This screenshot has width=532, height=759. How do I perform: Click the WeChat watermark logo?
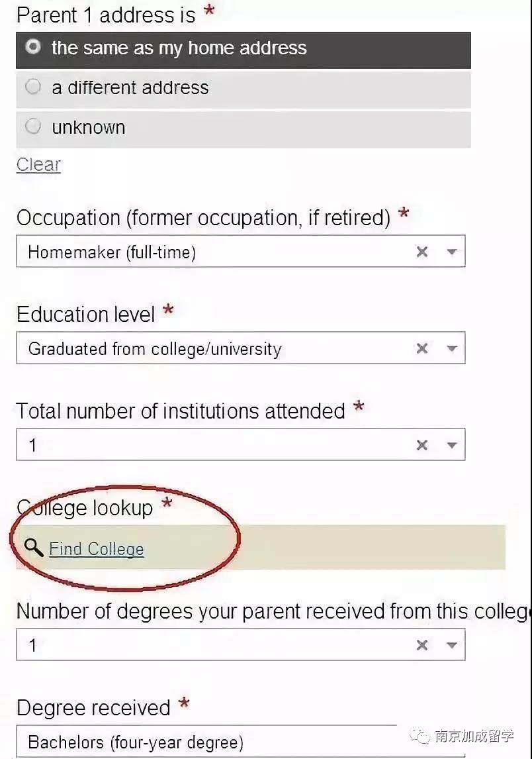[x=420, y=736]
